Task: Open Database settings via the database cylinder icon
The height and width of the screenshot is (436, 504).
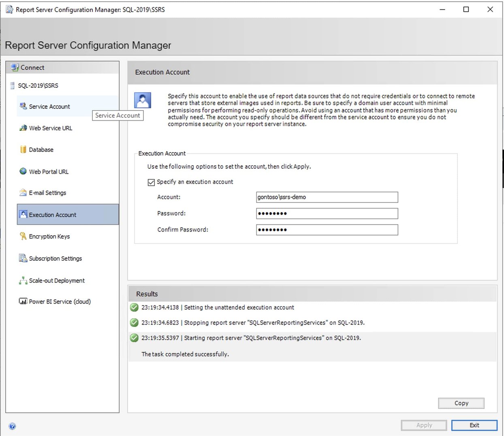Action: coord(23,149)
